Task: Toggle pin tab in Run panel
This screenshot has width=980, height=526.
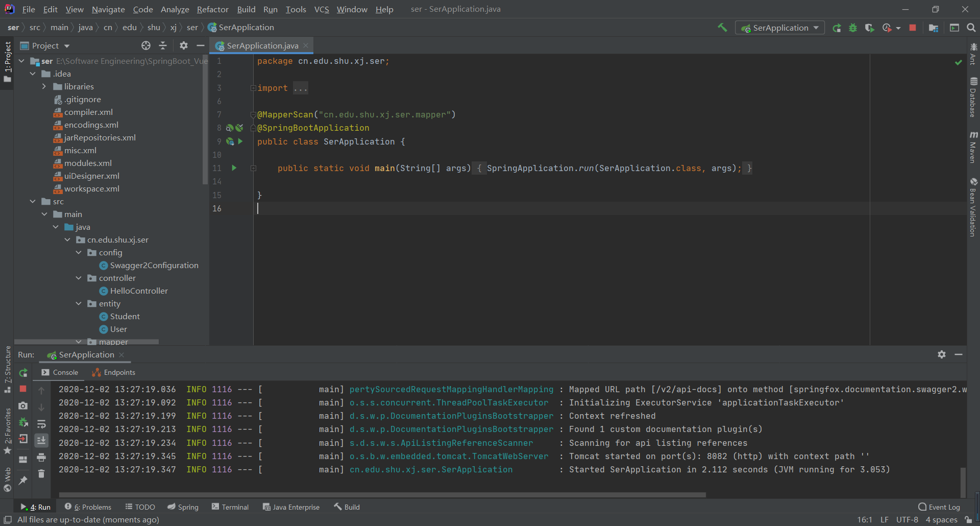Action: click(23, 481)
